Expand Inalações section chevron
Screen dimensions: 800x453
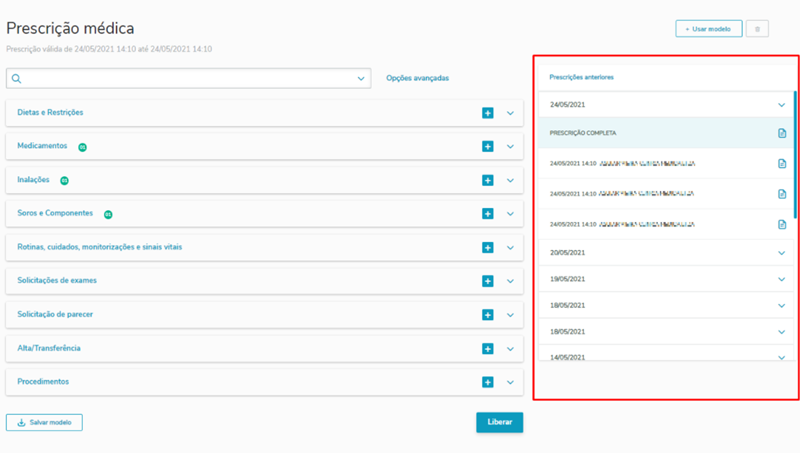(510, 181)
